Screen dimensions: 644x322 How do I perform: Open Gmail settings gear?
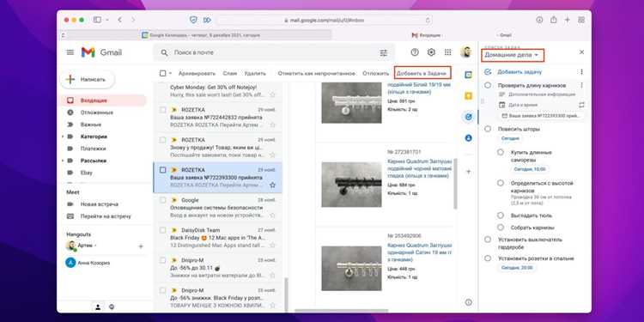coord(431,52)
